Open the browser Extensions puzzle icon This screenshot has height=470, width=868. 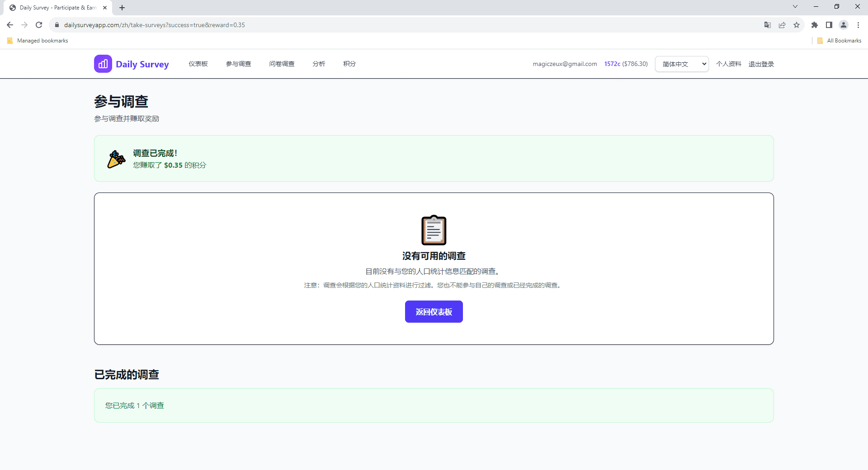pos(815,25)
